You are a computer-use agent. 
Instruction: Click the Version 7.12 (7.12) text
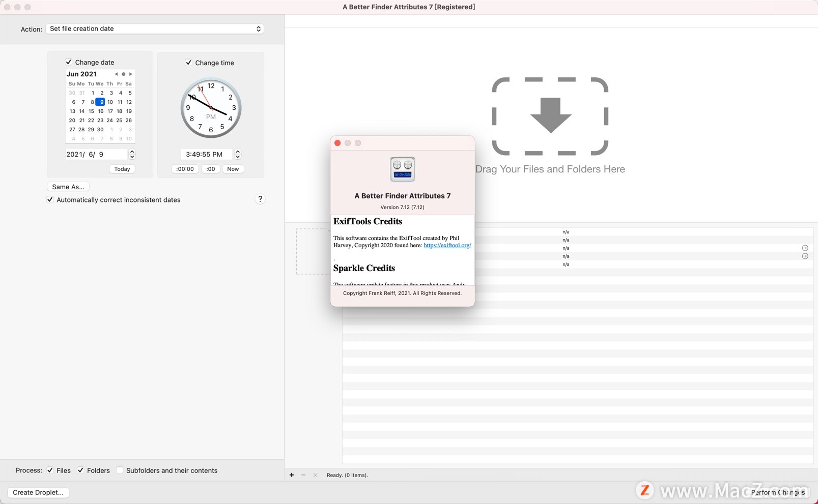[x=402, y=207]
